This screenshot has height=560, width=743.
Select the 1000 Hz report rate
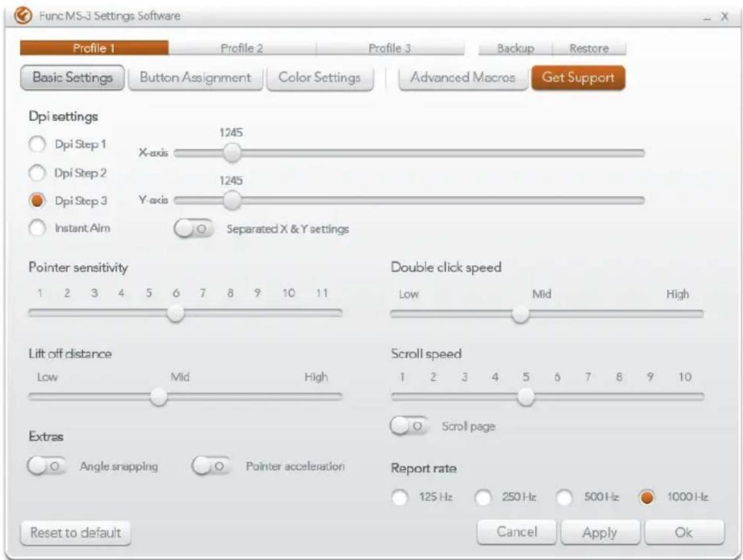point(647,498)
